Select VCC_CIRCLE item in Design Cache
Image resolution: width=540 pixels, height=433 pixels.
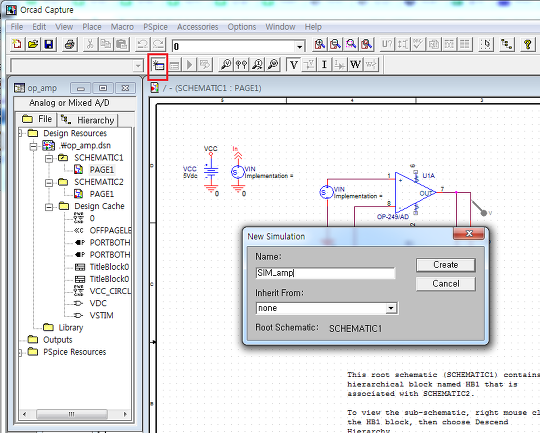click(x=110, y=291)
